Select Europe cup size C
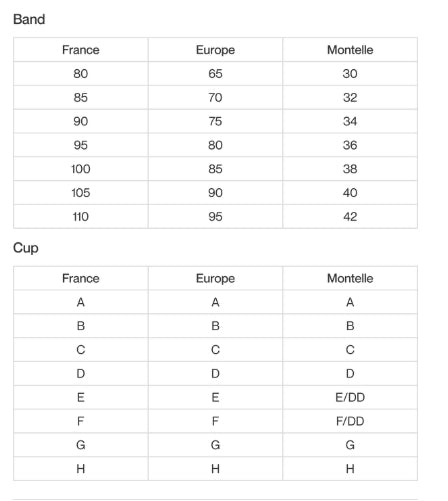 coord(215,350)
